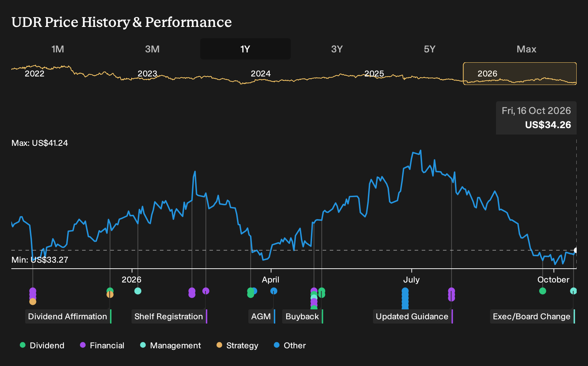Switch to the 3Y time range
Viewport: 588px width, 366px height.
click(337, 49)
